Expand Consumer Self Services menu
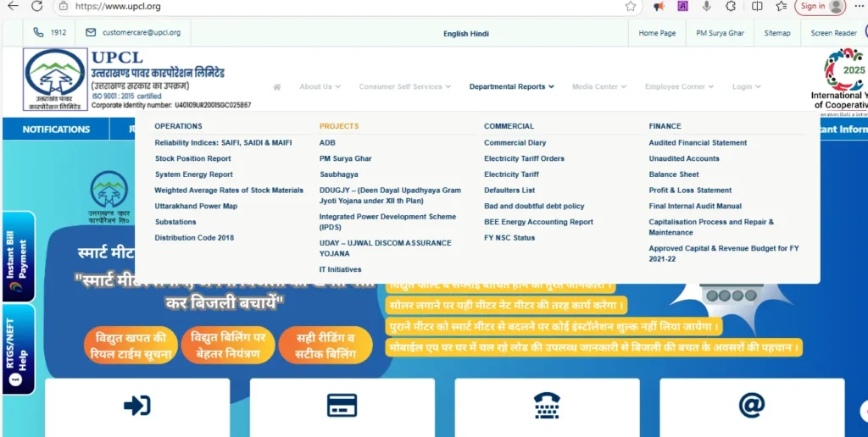The height and width of the screenshot is (437, 868). [405, 86]
